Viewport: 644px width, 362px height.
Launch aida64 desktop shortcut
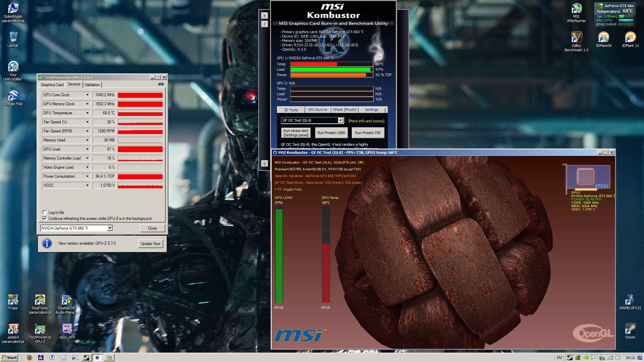coord(13,334)
